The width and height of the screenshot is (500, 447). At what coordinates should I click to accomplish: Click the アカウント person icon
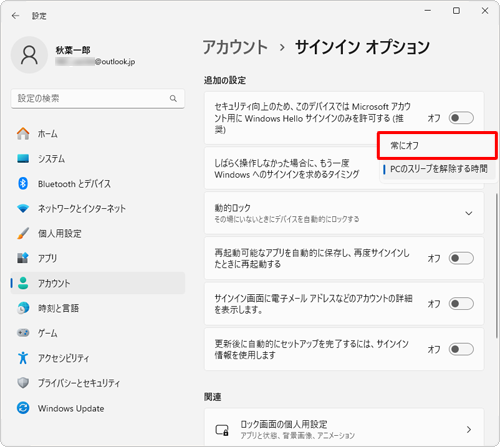coord(23,283)
